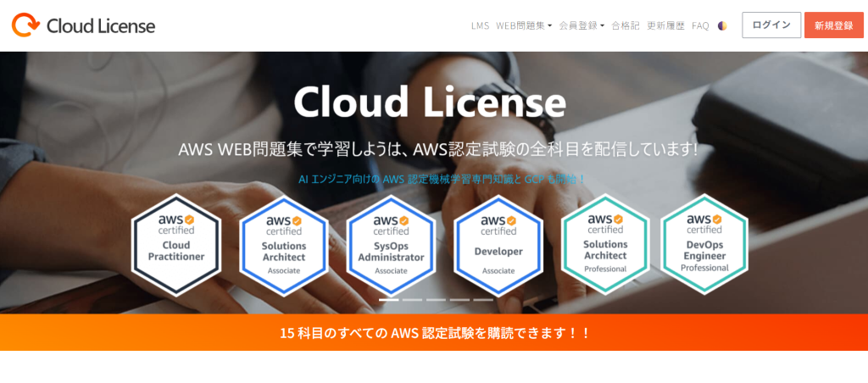Click the DevOps Engineer Professional badge
The image size is (868, 383).
click(704, 244)
